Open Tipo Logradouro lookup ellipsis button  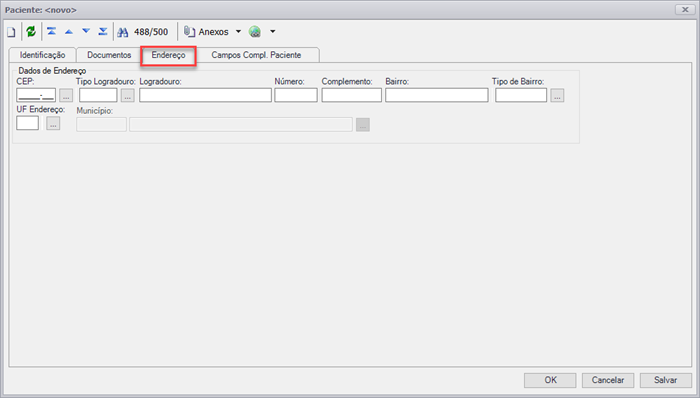128,95
